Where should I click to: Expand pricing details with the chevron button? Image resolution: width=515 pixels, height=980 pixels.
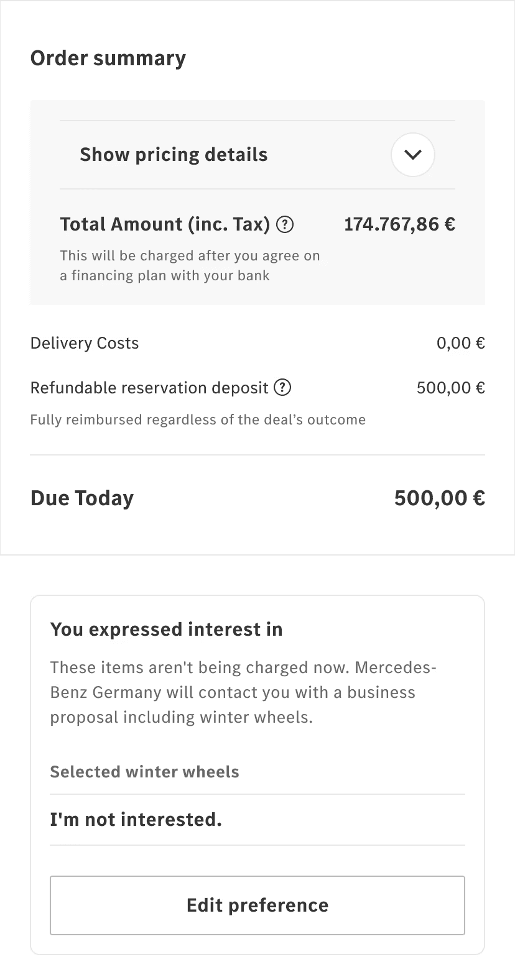[412, 155]
